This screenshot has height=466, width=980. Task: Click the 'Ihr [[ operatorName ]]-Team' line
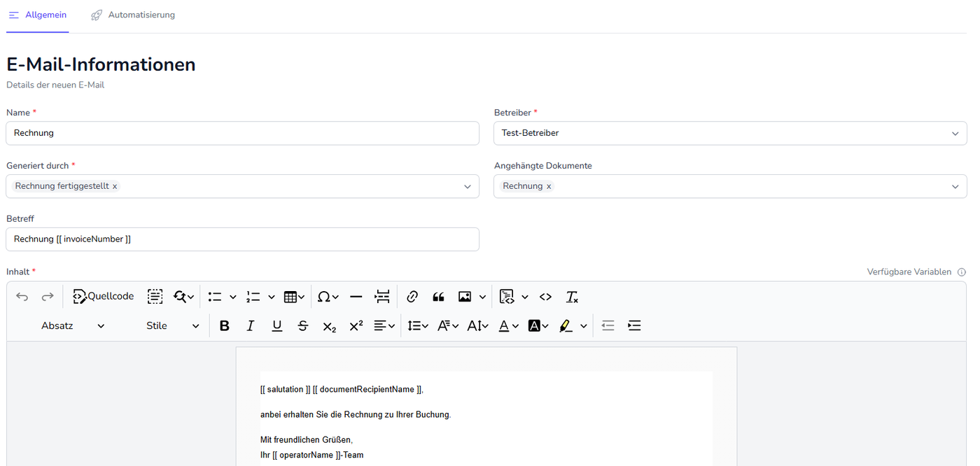click(x=311, y=455)
